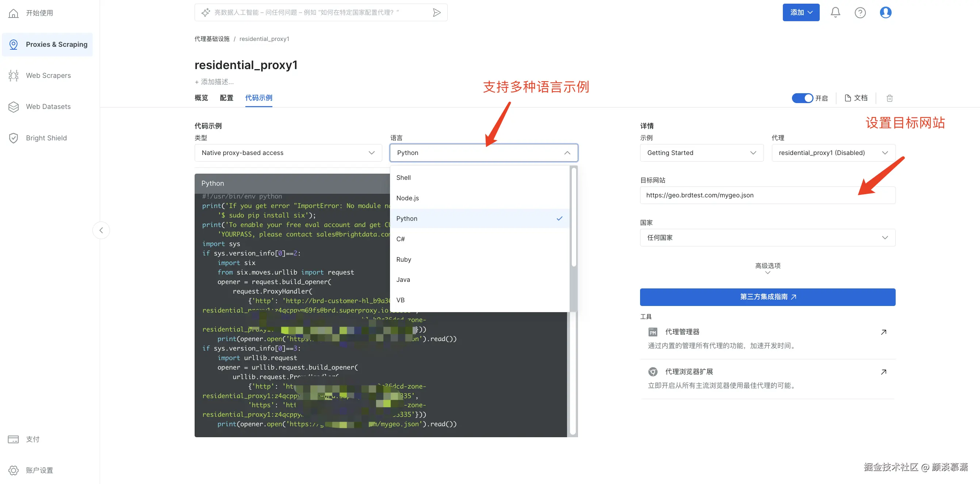Open the 国家 任何国家 dropdown

pos(767,238)
